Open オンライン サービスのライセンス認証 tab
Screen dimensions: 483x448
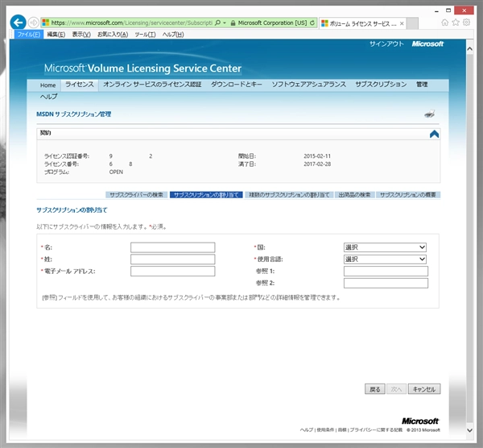(x=152, y=85)
